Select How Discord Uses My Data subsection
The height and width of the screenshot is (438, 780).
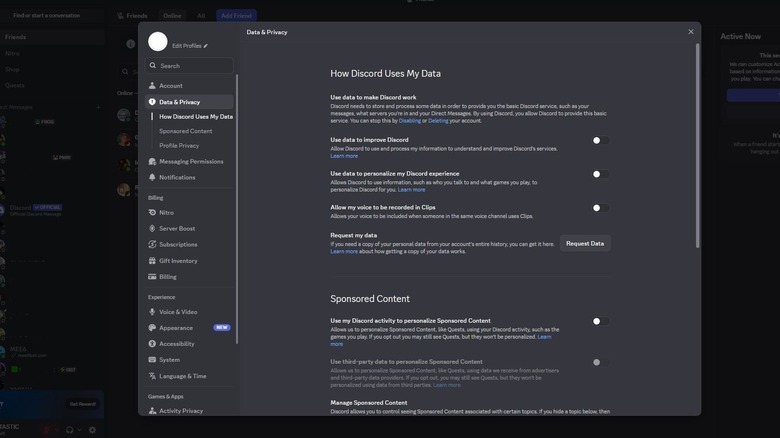pyautogui.click(x=195, y=116)
